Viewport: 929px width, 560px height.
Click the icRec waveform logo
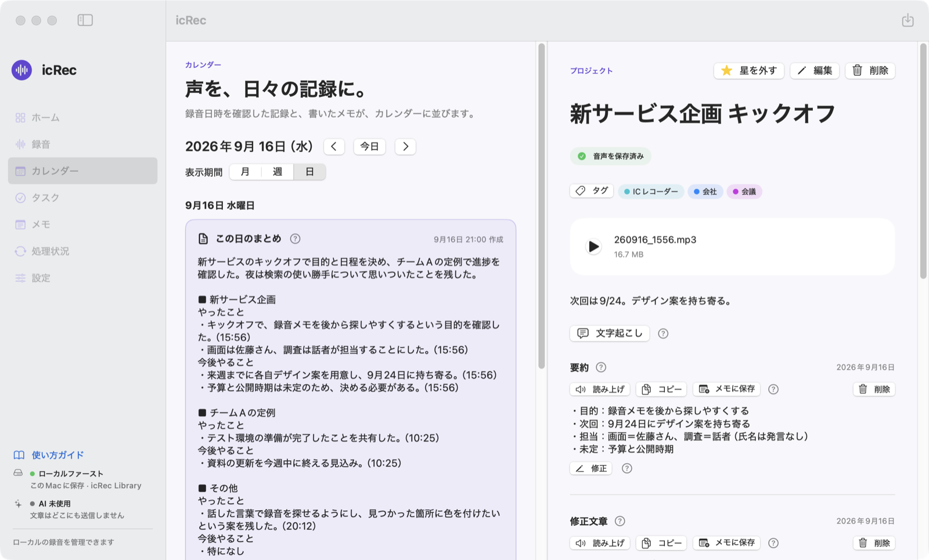click(22, 70)
